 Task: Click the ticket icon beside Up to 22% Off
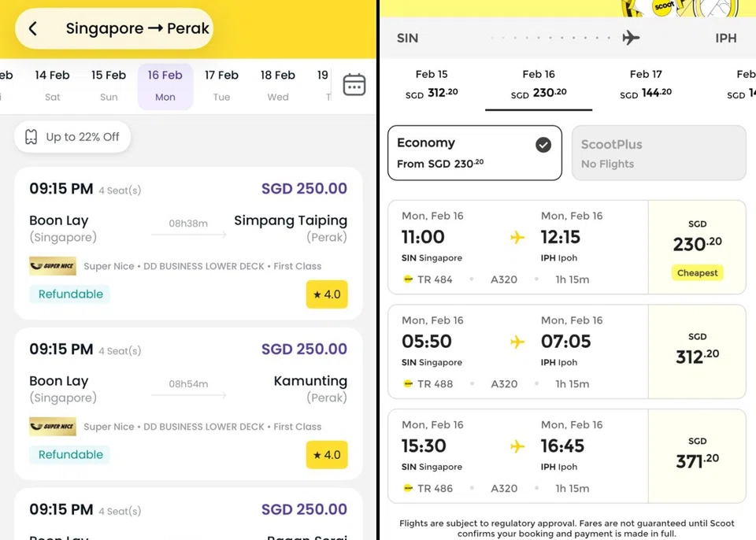[x=31, y=136]
